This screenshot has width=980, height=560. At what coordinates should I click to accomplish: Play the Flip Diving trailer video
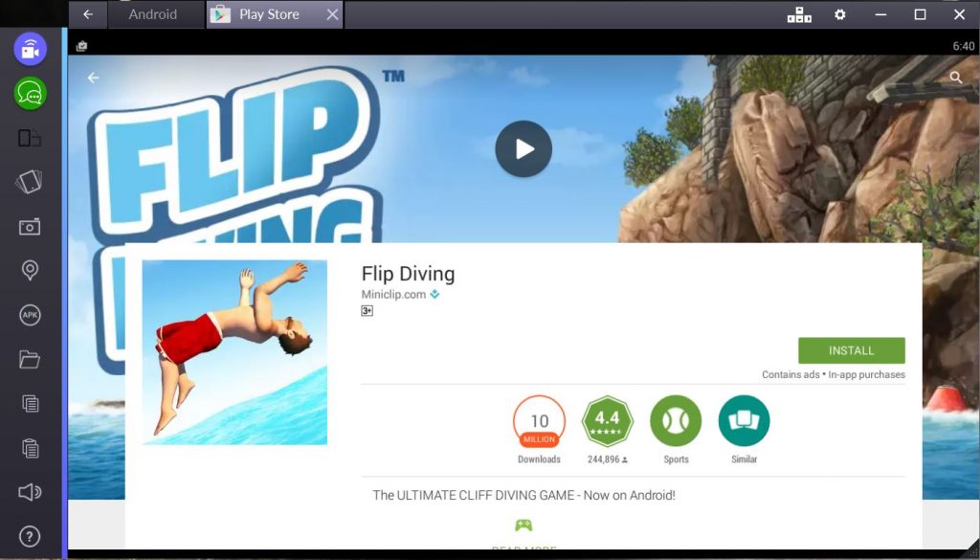(523, 149)
